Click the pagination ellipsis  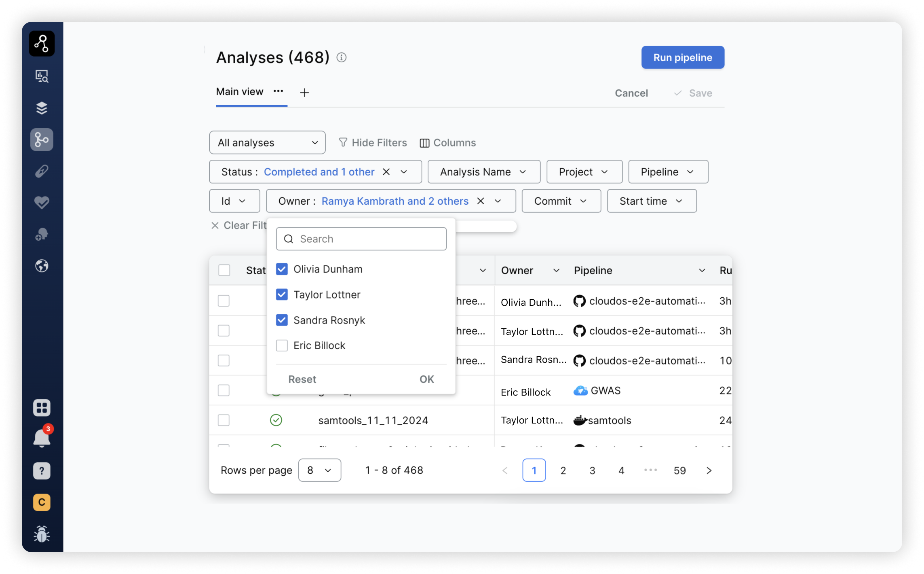(x=650, y=470)
